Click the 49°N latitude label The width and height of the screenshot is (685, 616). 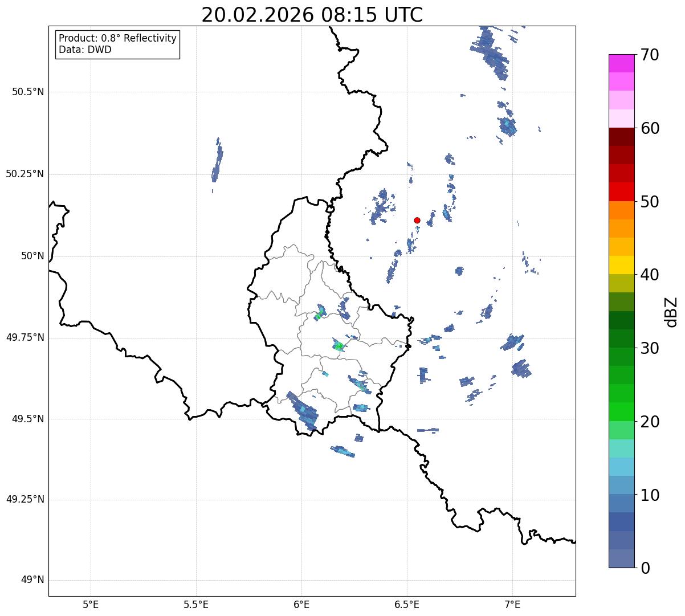(x=32, y=580)
